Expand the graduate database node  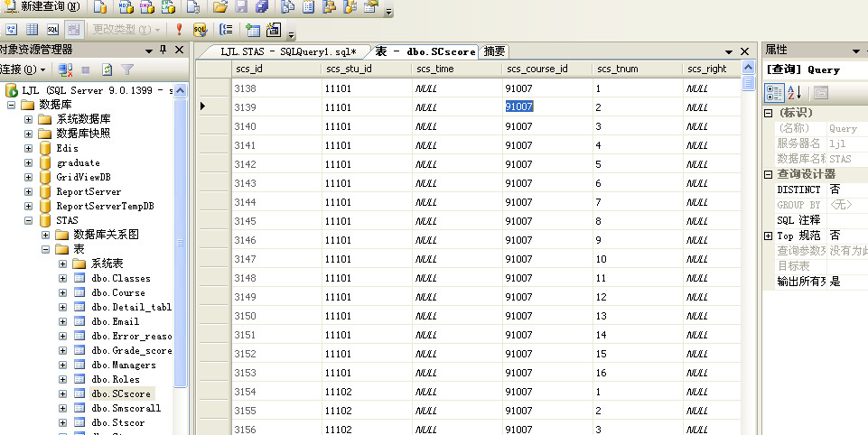(x=29, y=162)
